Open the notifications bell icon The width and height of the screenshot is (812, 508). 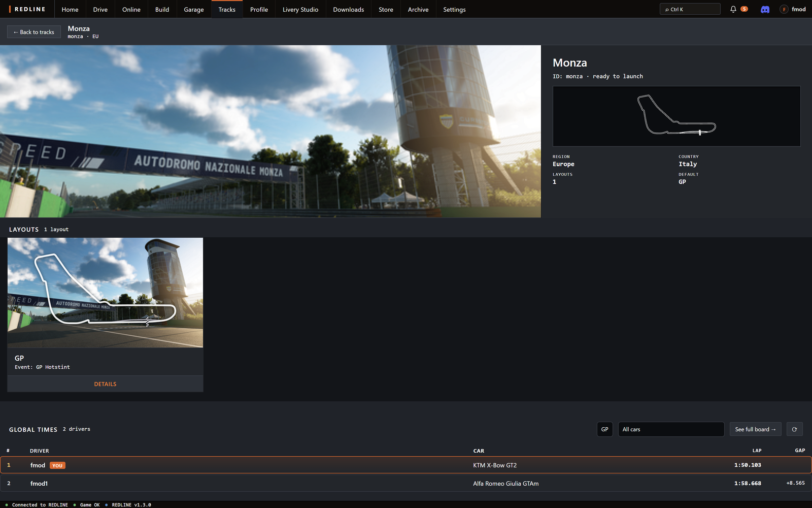click(x=733, y=9)
